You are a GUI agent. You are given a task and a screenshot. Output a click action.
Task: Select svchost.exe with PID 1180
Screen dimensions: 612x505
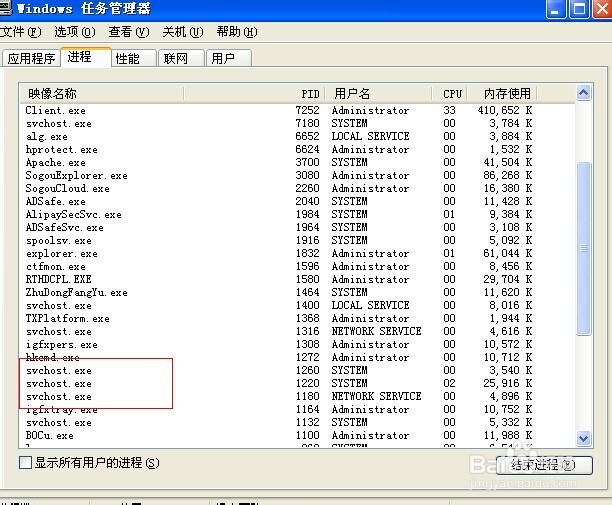[x=297, y=396]
